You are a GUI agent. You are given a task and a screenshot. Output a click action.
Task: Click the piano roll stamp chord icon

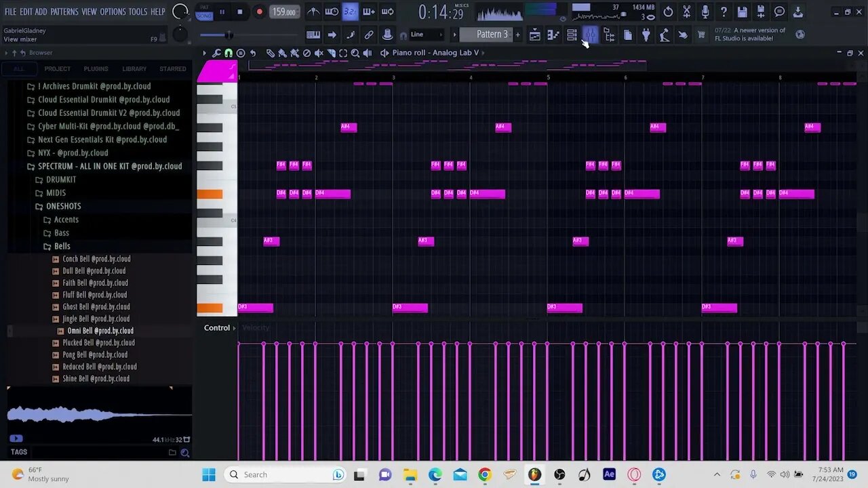tap(241, 53)
